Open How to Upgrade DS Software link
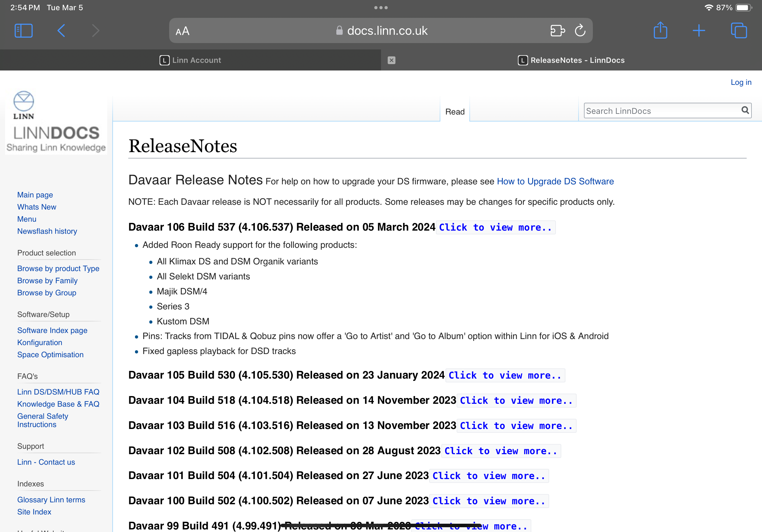Screen dimensions: 762x532 click(x=555, y=181)
